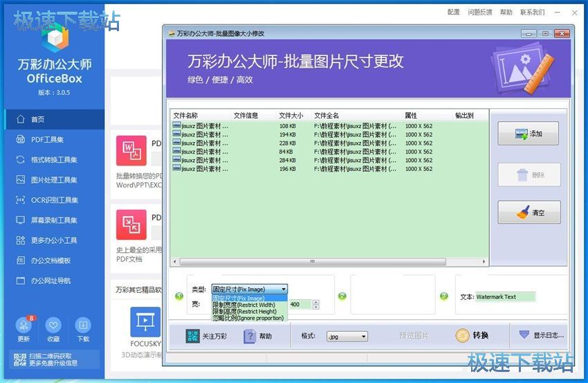Select the file row sized 196 KB
Image resolution: width=588 pixels, height=383 pixels.
point(329,169)
